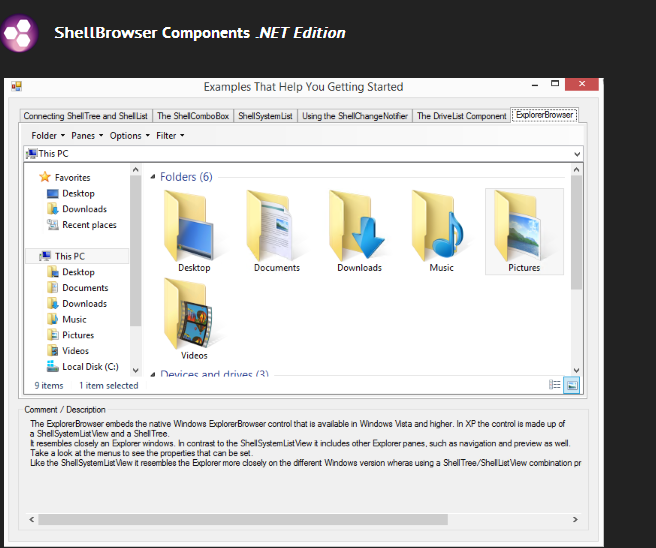Screen dimensions: 656x548
Task: Collapse the Devices and drives group
Action: pyautogui.click(x=153, y=374)
